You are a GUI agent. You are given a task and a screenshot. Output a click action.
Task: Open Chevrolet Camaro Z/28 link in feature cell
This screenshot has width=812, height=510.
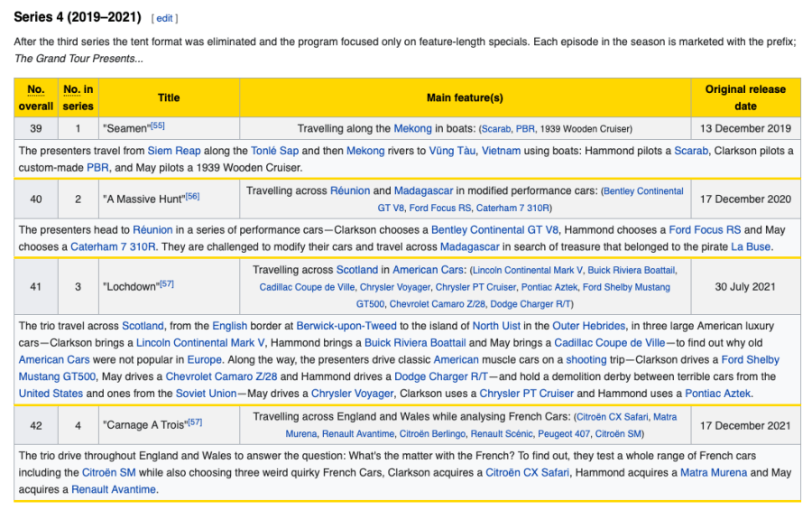tap(437, 304)
